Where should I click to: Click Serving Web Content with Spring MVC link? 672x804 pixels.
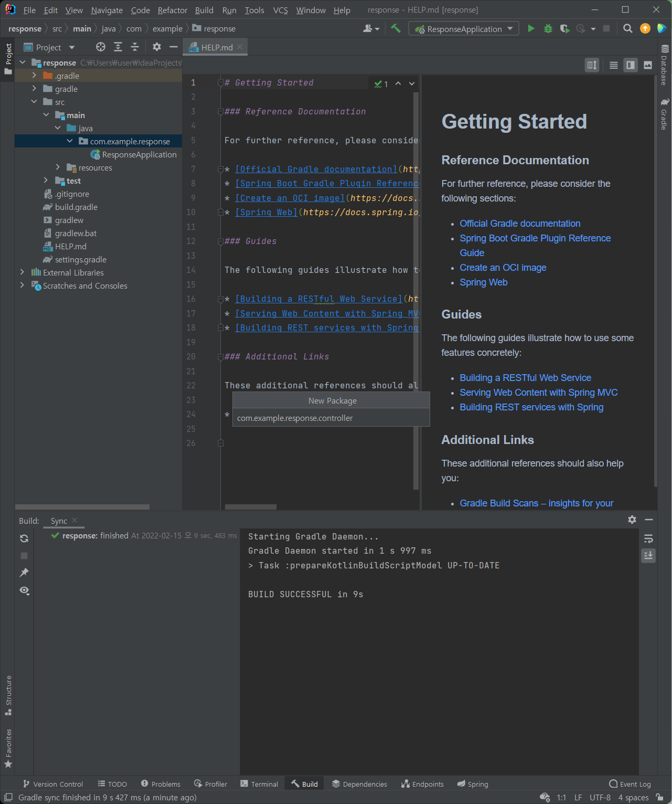tap(538, 393)
